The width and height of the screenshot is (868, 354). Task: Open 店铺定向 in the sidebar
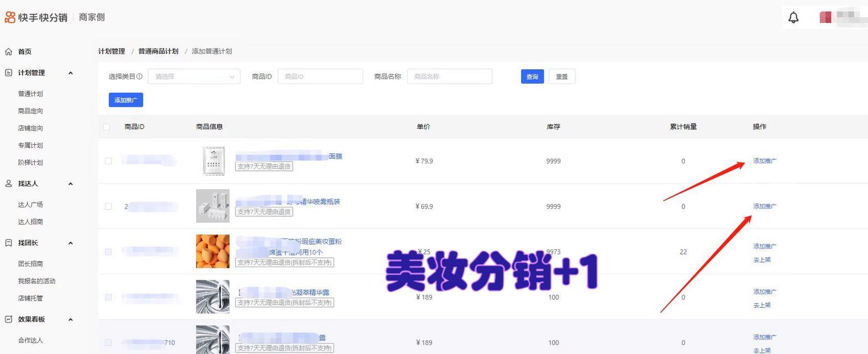[x=30, y=128]
